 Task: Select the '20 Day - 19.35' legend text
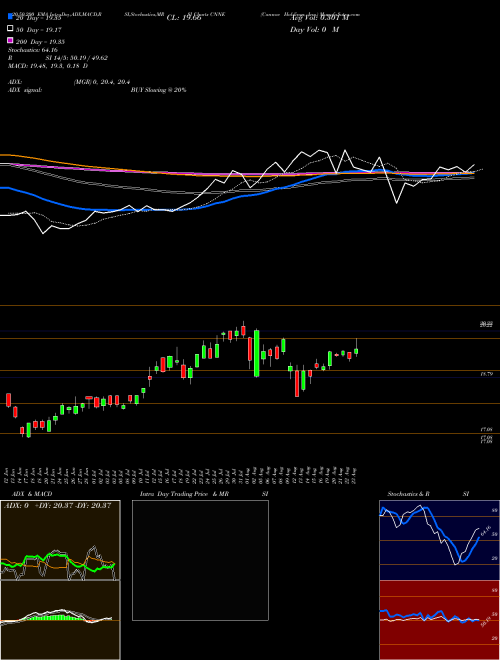pyautogui.click(x=37, y=18)
